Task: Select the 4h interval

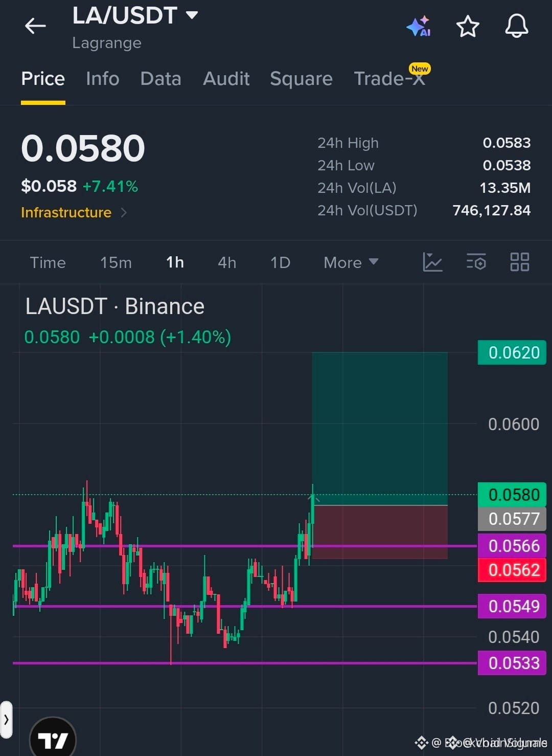Action: 227,262
